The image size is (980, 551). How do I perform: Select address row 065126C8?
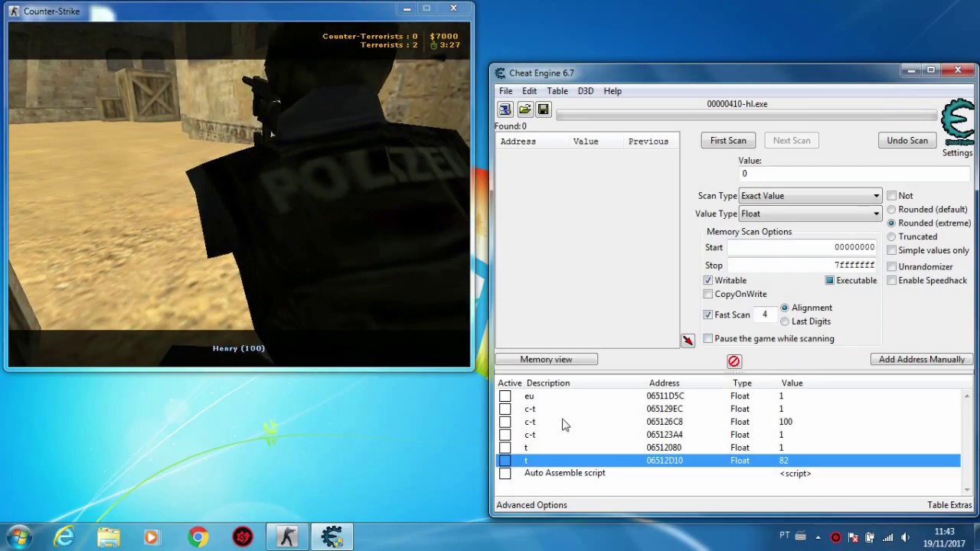point(727,422)
